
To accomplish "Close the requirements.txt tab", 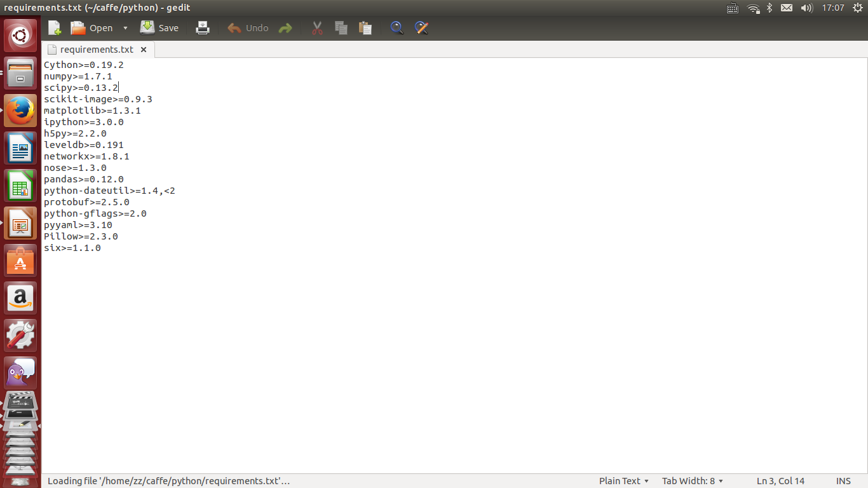I will click(x=144, y=50).
